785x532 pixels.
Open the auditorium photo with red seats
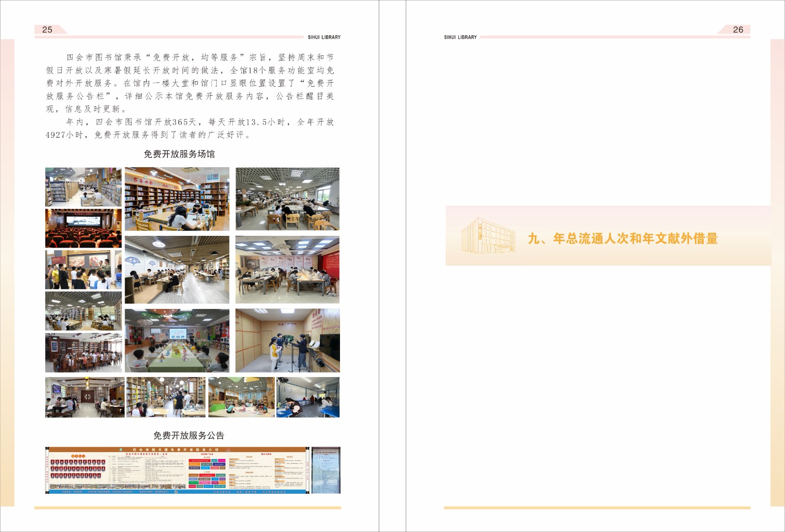83,228
